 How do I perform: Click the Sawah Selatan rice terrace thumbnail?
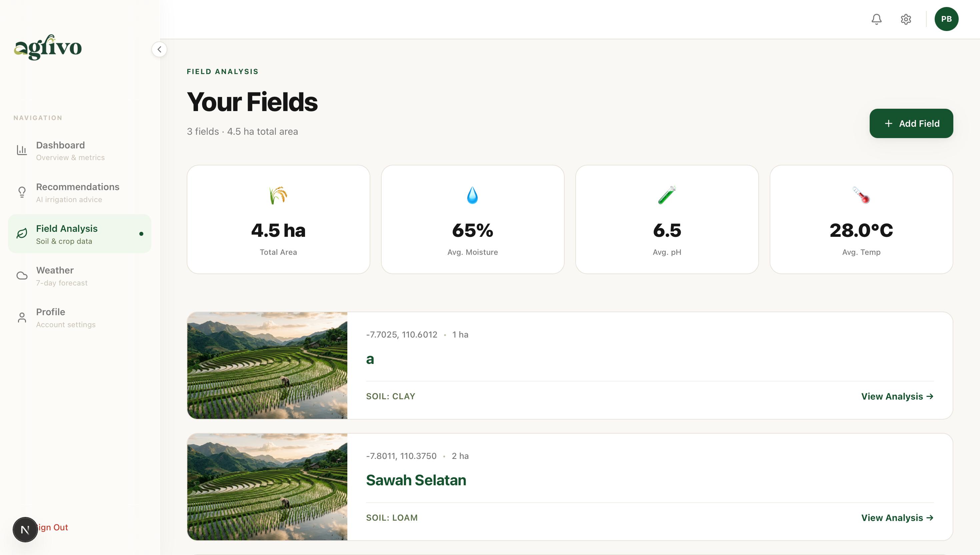coord(267,487)
